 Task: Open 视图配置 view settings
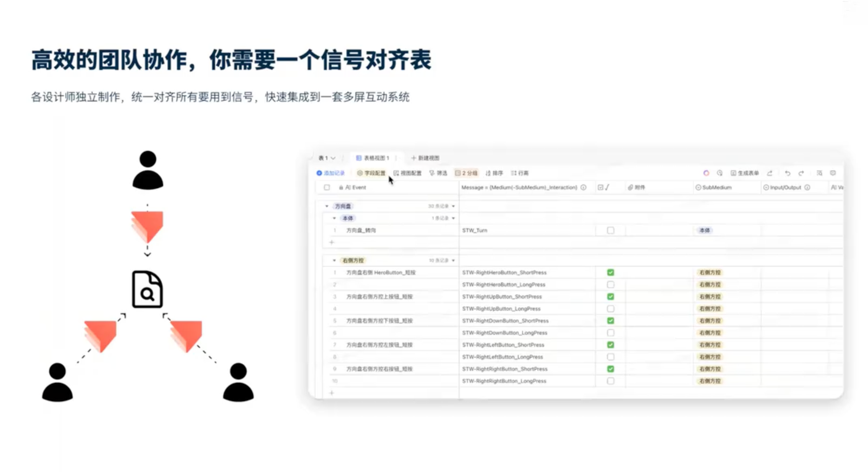407,173
